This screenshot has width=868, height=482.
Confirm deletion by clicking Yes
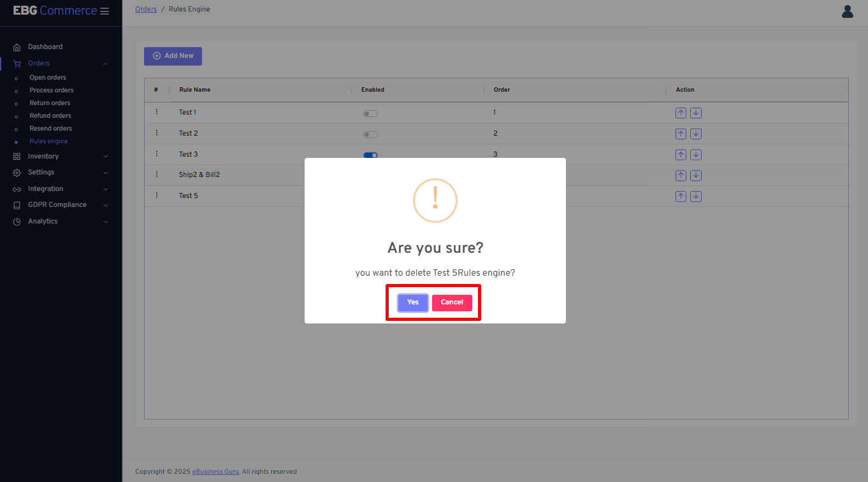pos(413,302)
